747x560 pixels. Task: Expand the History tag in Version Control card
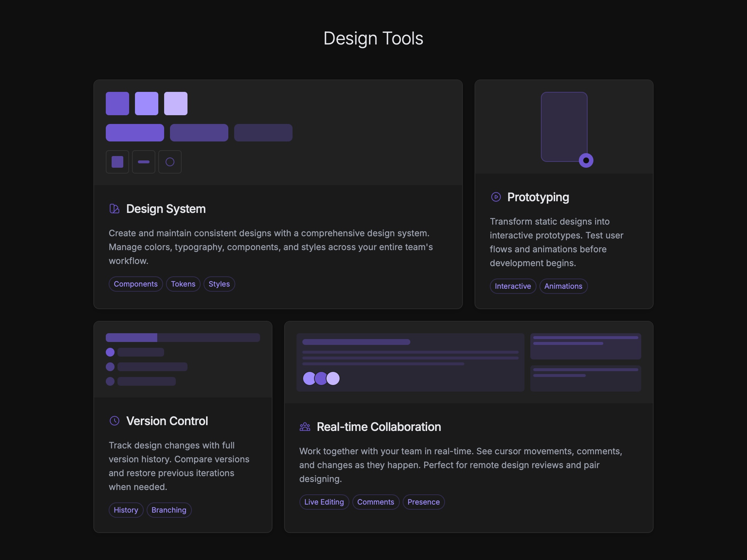click(x=126, y=510)
